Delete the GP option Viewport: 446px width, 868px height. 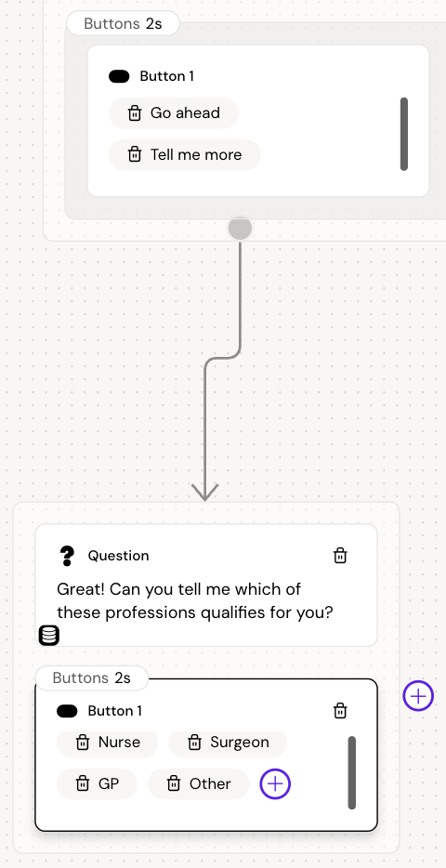(x=83, y=783)
